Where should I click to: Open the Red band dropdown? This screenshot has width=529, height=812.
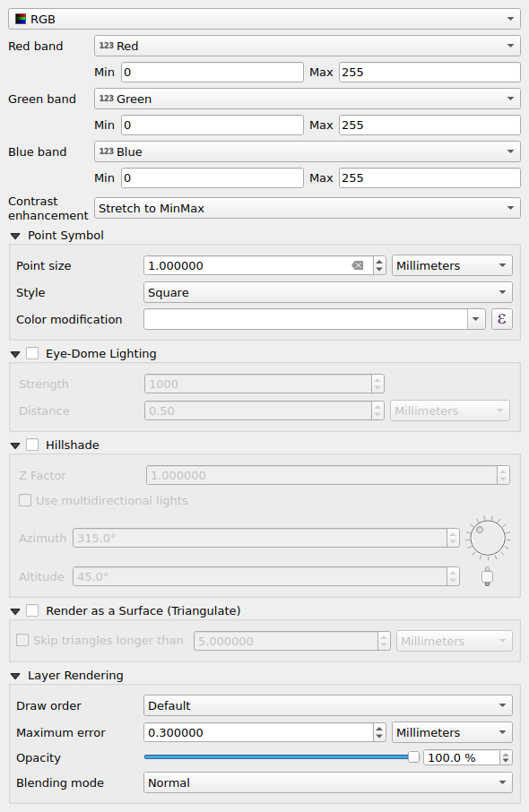(308, 46)
